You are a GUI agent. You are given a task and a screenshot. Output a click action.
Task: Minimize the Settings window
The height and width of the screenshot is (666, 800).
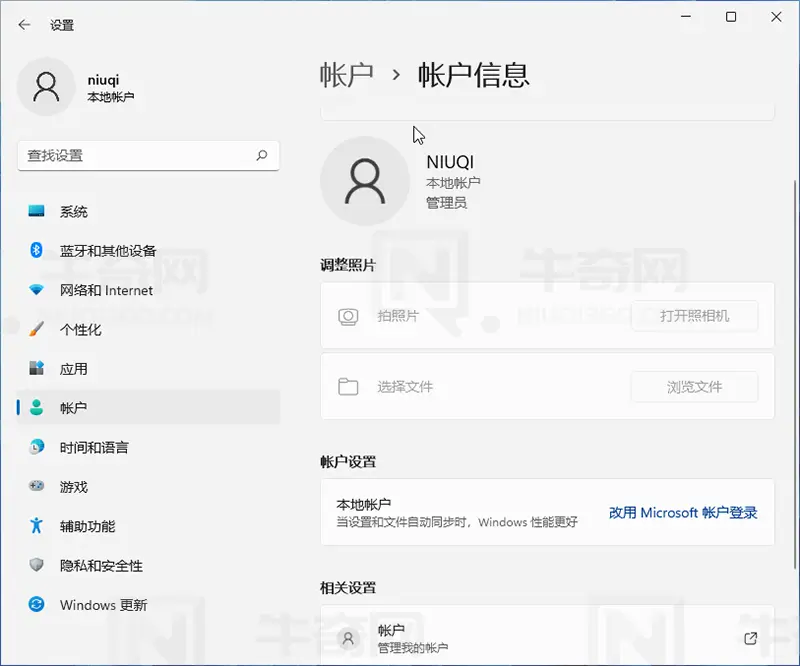[x=686, y=17]
